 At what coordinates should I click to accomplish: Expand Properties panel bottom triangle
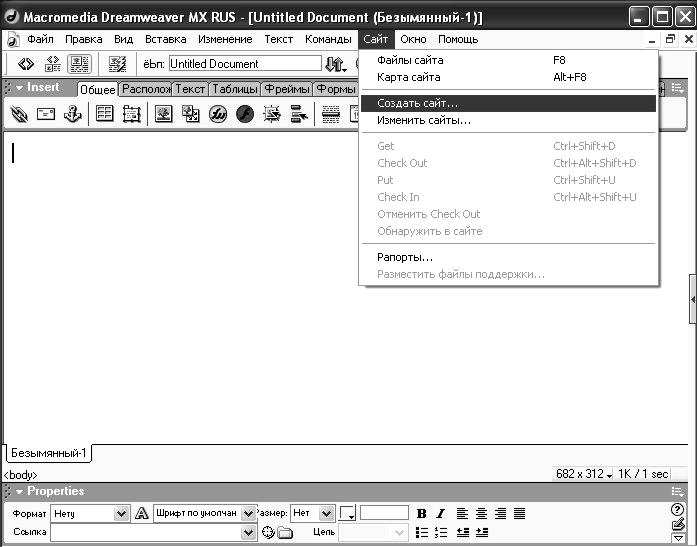point(678,539)
